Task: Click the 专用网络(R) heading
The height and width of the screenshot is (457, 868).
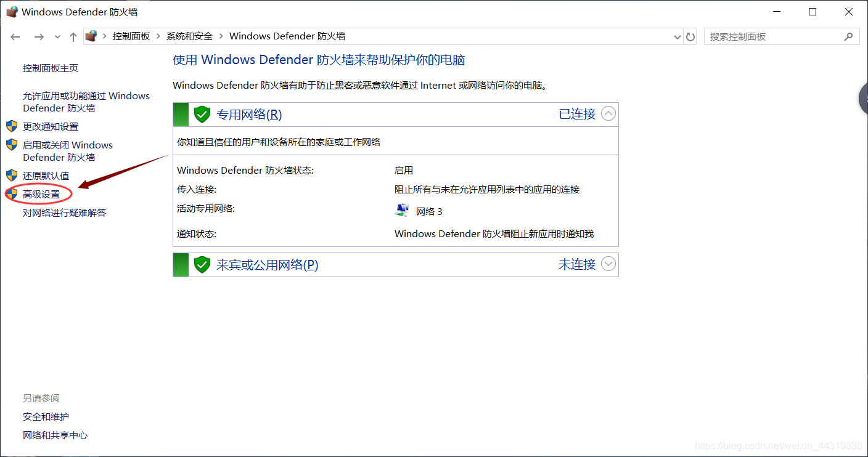Action: tap(249, 115)
